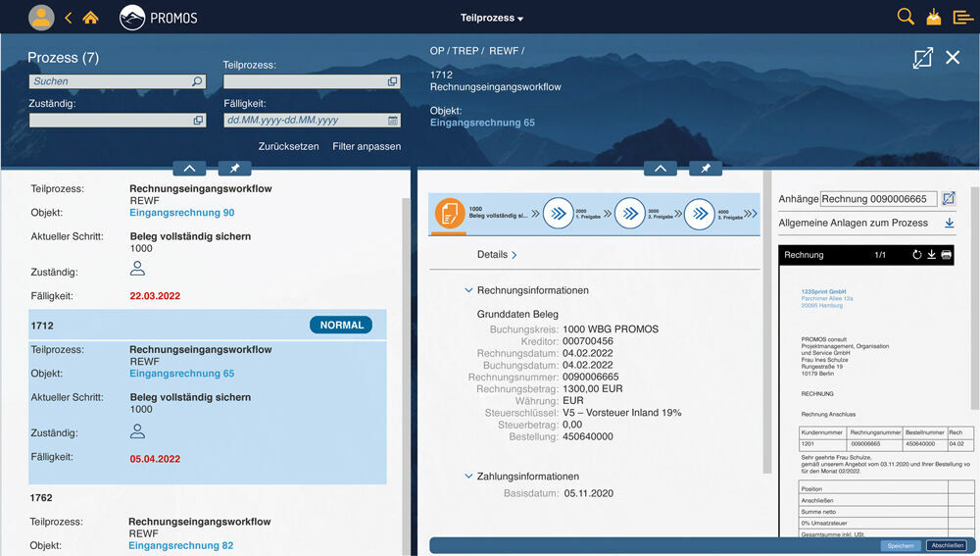980x556 pixels.
Task: Download Allgemeine Anlagen zum Prozess
Action: (949, 224)
